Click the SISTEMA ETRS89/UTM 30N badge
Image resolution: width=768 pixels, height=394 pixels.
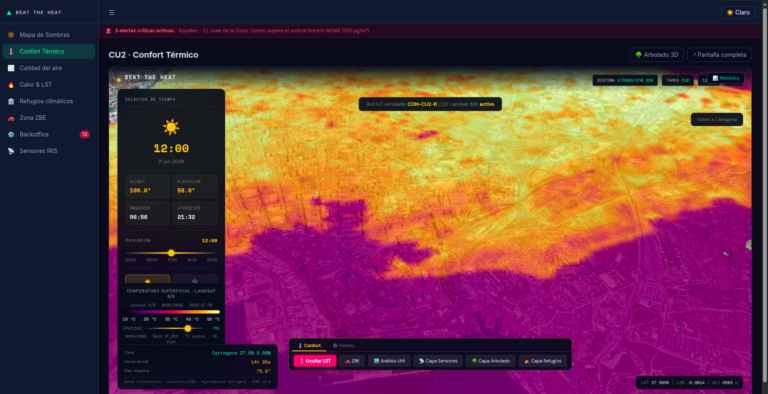point(625,80)
